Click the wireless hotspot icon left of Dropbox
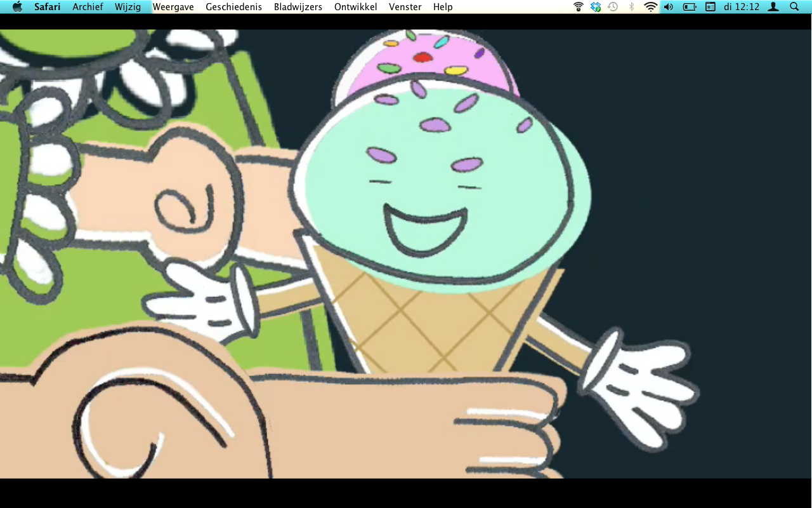This screenshot has width=812, height=508. tap(579, 7)
